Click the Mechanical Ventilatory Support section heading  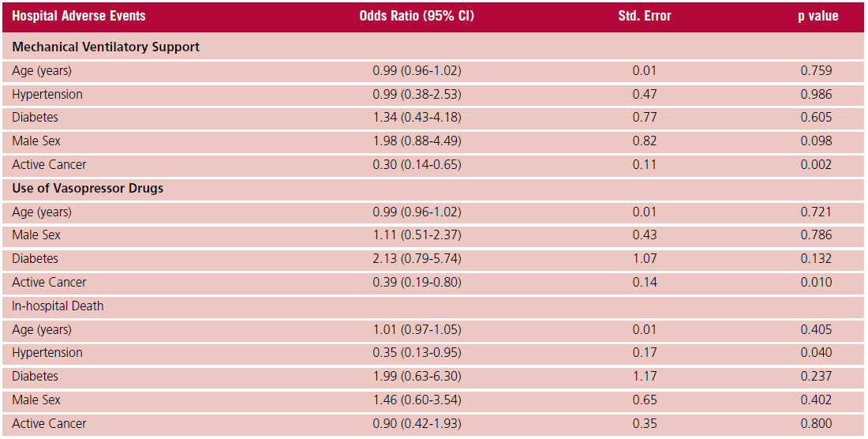pyautogui.click(x=106, y=47)
